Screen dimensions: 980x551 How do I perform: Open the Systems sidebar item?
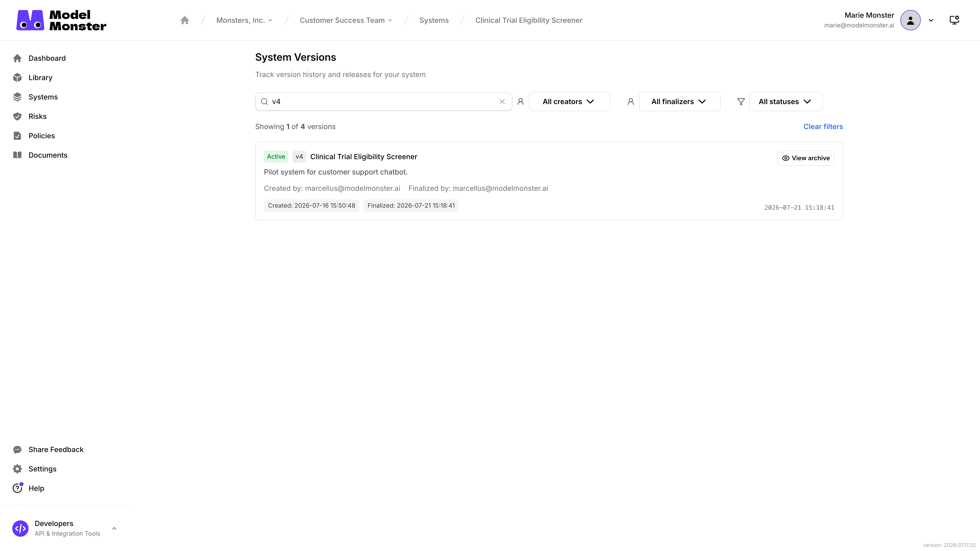click(x=43, y=97)
